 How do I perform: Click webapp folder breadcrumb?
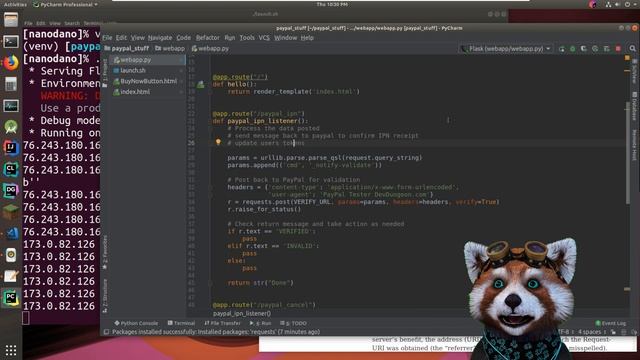(x=170, y=49)
